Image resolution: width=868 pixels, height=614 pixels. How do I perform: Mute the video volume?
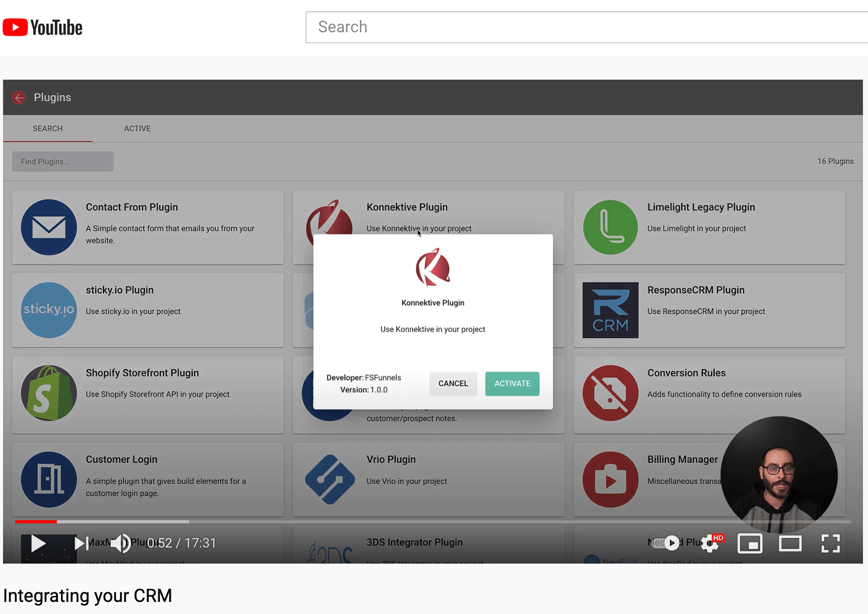121,543
